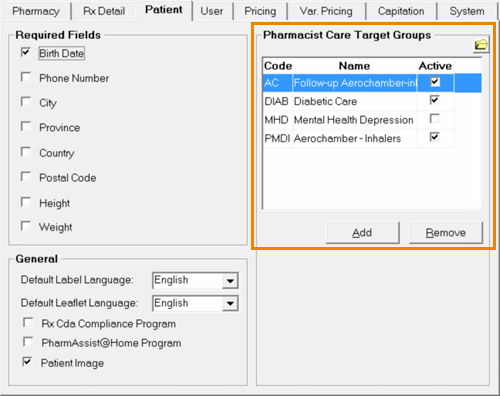Sort the list by Code column header
Screen dimensions: 500x396
pos(278,66)
